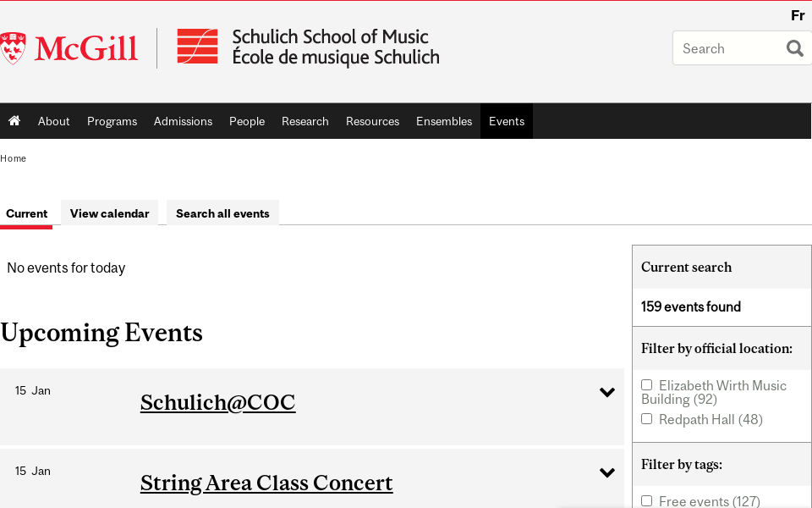The height and width of the screenshot is (508, 812).
Task: Open the Search all events tab
Action: [x=222, y=213]
